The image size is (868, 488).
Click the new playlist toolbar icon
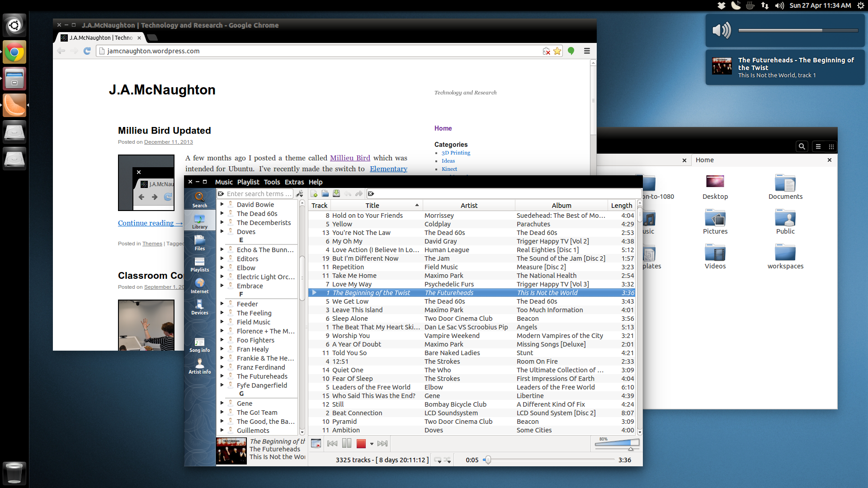(314, 194)
